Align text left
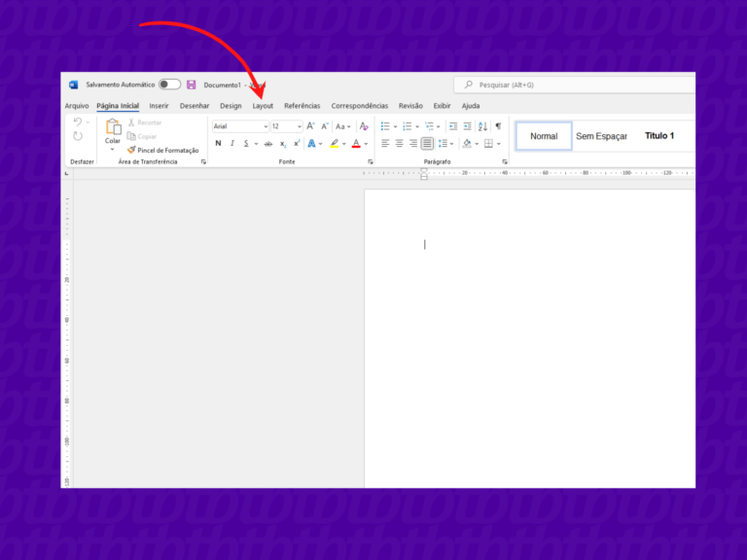Image resolution: width=747 pixels, height=560 pixels. coord(385,143)
